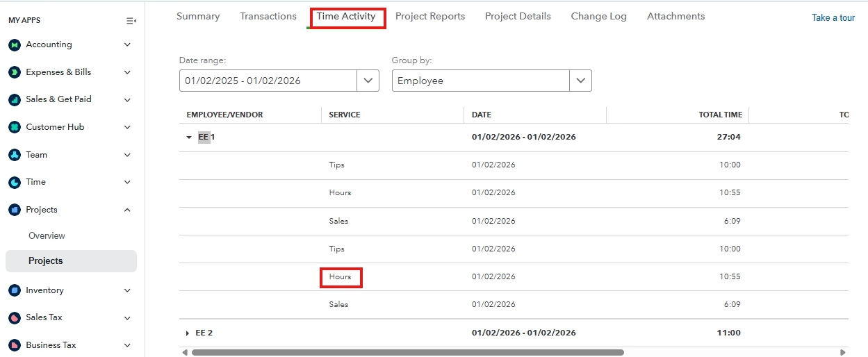Open the Project Details tab
Image resolution: width=868 pixels, height=357 pixels.
coord(518,16)
